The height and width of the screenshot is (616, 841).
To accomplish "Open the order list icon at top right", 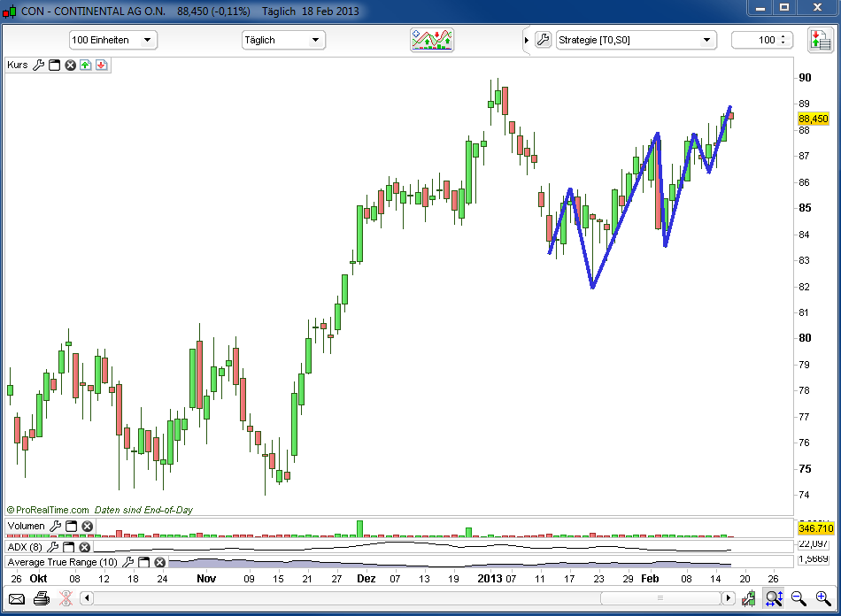I will pos(820,40).
